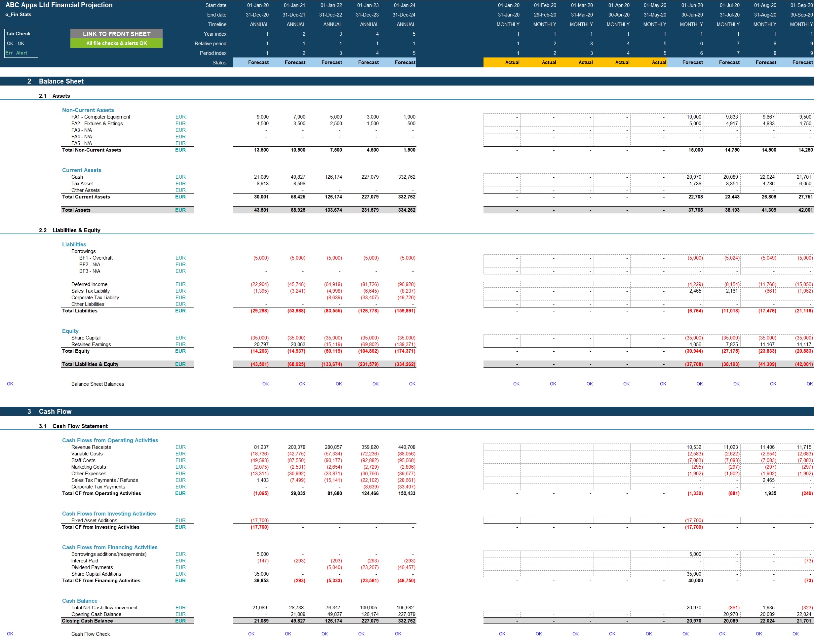The image size is (814, 644).
Task: Click 'Sales Tax Payments / Refunds' row label
Action: 104,481
